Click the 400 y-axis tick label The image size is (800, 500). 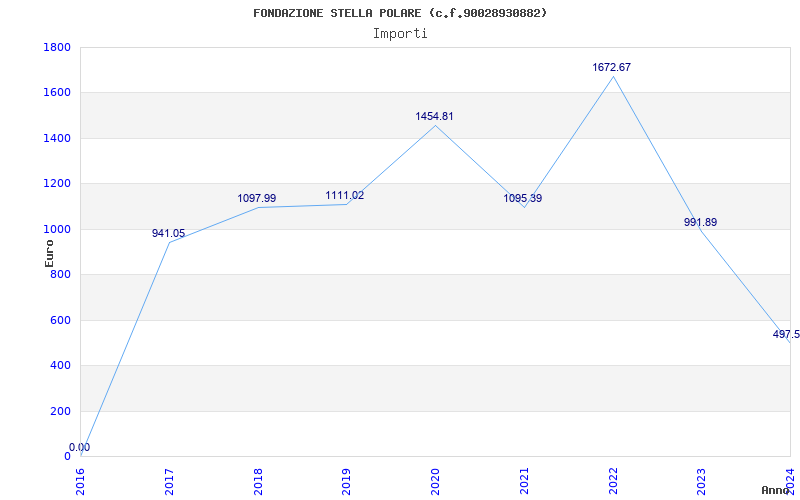(x=60, y=366)
